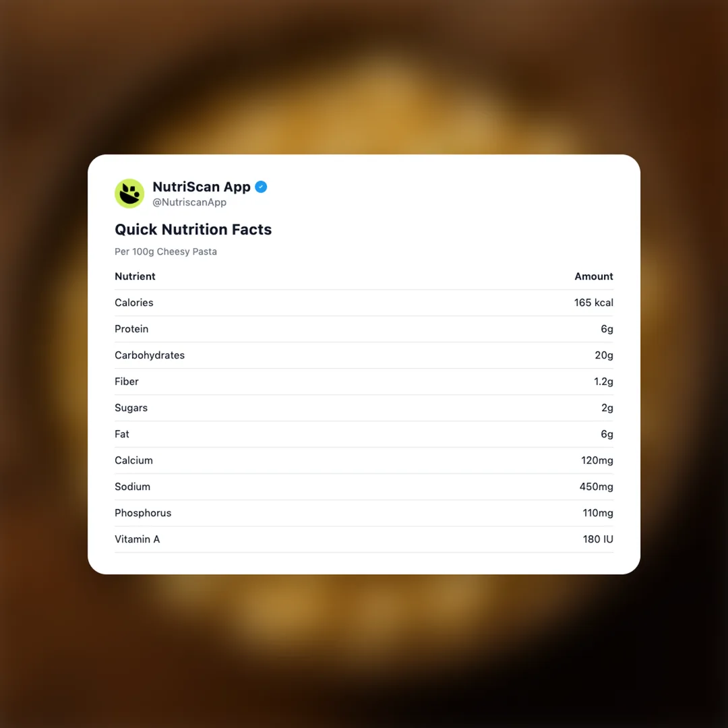Viewport: 728px width, 728px height.
Task: Select the Protein row label
Action: pyautogui.click(x=131, y=329)
